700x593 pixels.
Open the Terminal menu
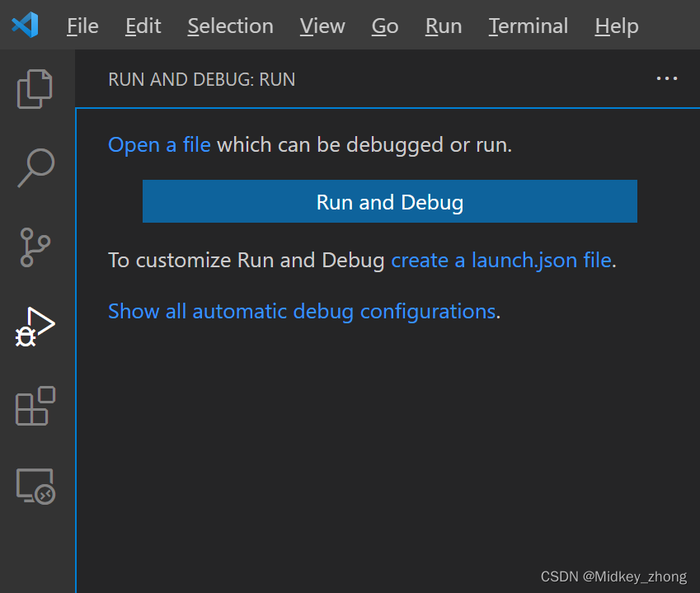(528, 26)
